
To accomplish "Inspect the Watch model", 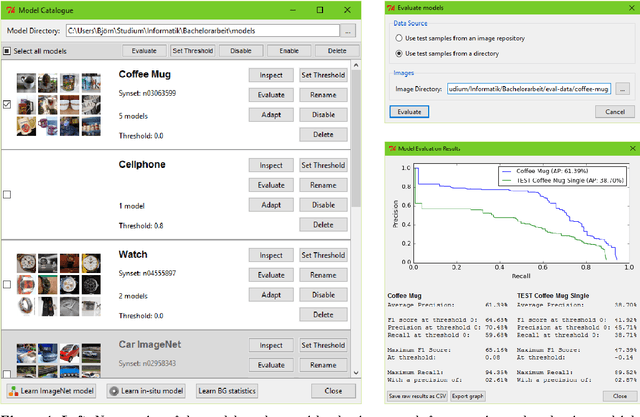I will (x=271, y=255).
